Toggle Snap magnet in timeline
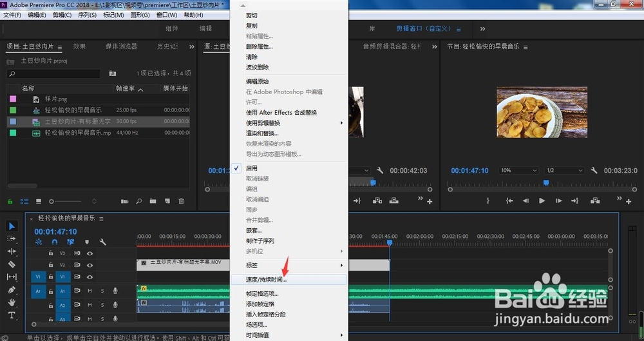 (x=55, y=242)
